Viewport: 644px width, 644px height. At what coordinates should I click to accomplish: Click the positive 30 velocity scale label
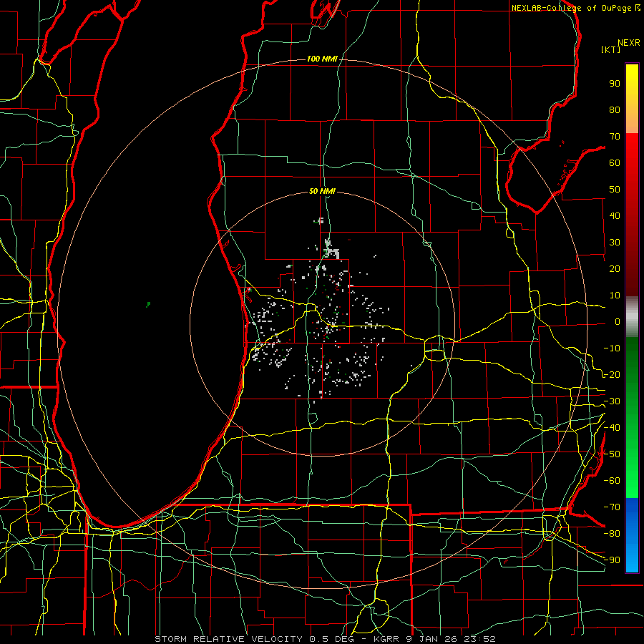point(615,243)
